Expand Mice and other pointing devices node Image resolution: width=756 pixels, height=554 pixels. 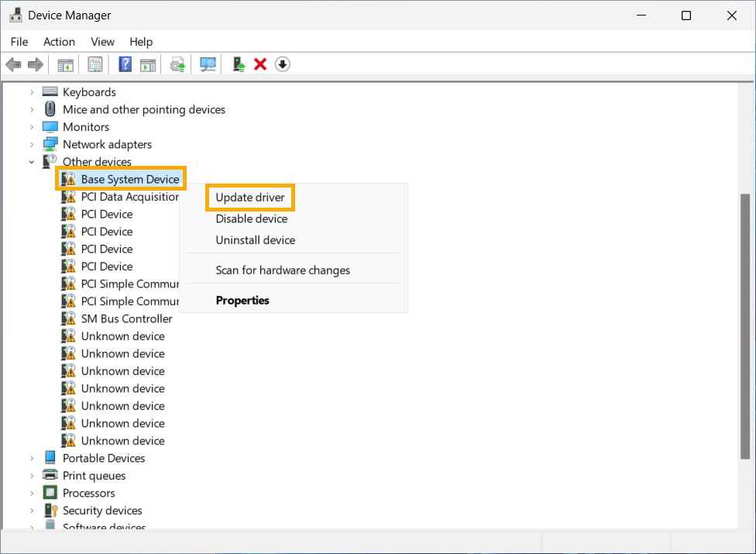pos(32,109)
